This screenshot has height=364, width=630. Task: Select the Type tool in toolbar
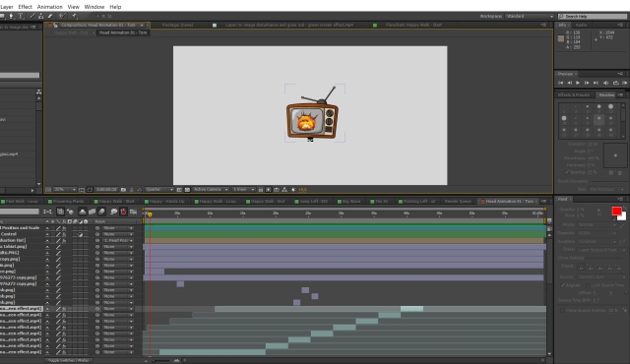[21, 16]
